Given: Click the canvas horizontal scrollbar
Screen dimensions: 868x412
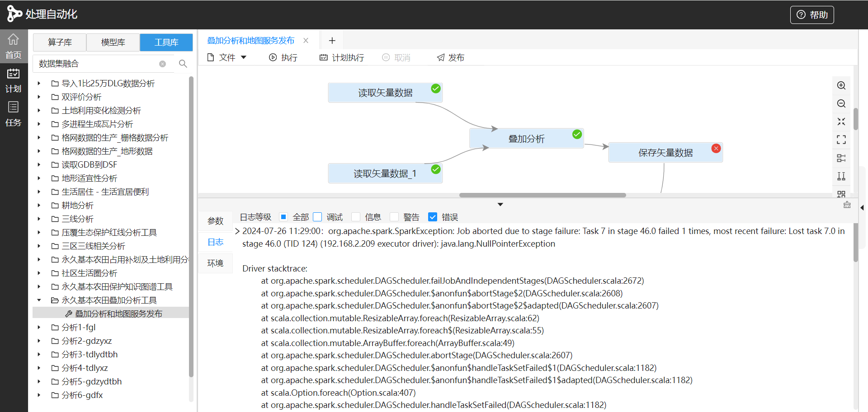Looking at the screenshot, I should (x=542, y=195).
